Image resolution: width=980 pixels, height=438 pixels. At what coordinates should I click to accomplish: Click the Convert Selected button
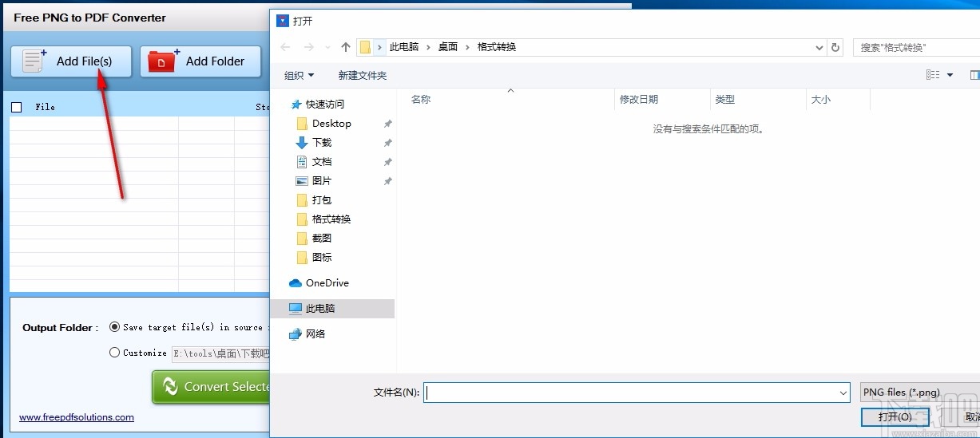coord(212,387)
